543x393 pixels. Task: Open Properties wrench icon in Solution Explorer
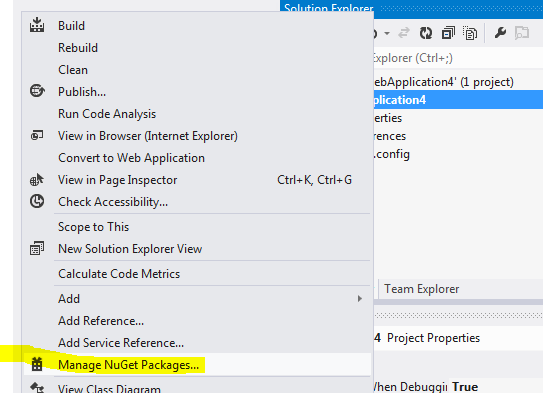point(500,33)
